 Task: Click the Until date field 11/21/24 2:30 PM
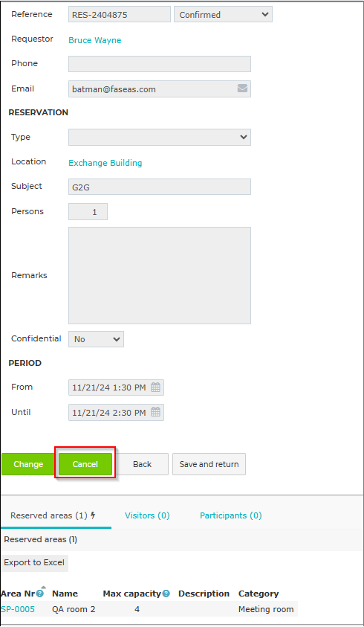[116, 412]
